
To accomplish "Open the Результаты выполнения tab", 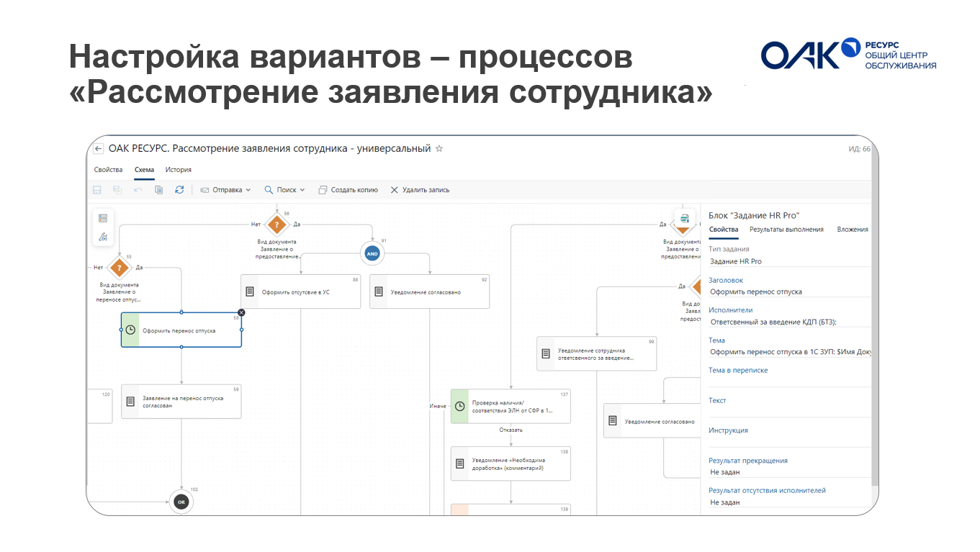I will (786, 230).
